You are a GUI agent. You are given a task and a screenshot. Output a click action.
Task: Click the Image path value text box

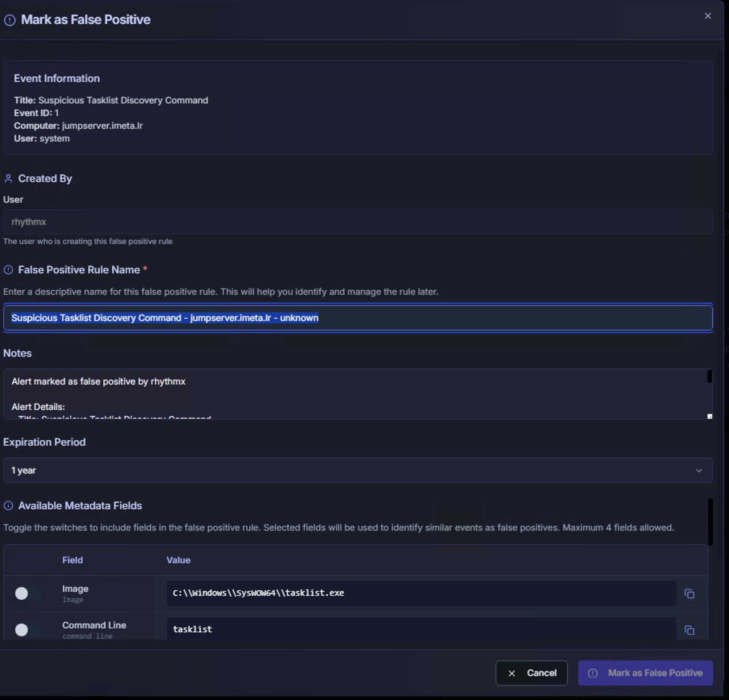(421, 593)
